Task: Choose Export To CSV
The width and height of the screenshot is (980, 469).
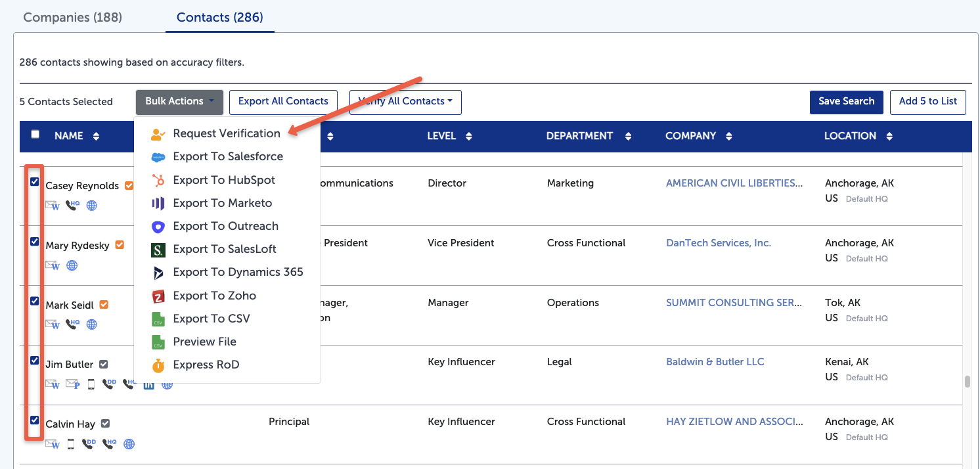Action: coord(227,319)
